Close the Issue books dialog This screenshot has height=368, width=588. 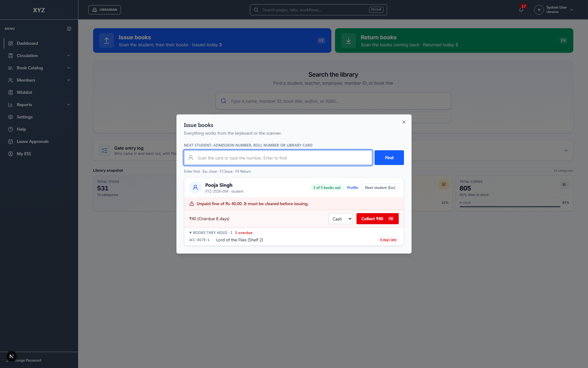tap(404, 122)
